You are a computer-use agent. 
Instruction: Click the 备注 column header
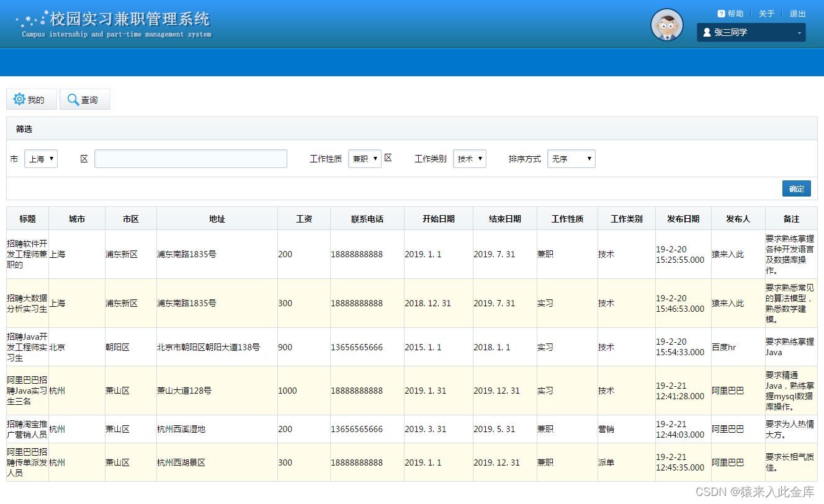(791, 219)
